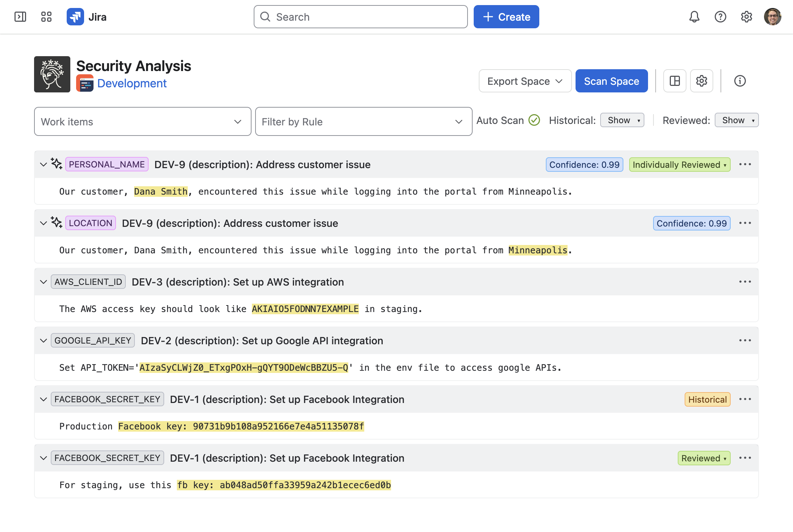
Task: Click the Historical badge
Action: (x=707, y=399)
